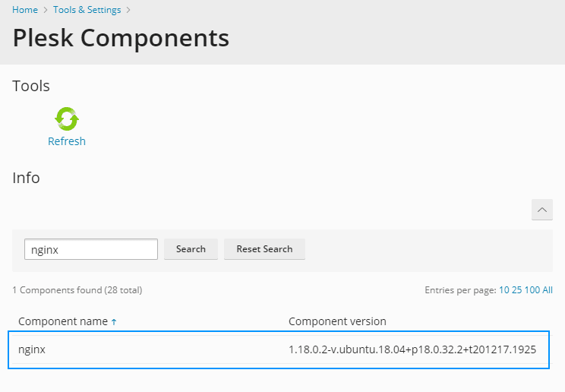Select the 1.18.0.2-v.ubuntu version text

coord(412,349)
